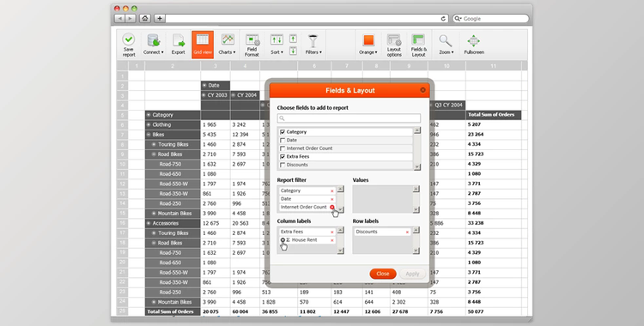Screen dimensions: 644x326
Task: Uncheck the Category field checkbox
Action: coord(283,132)
